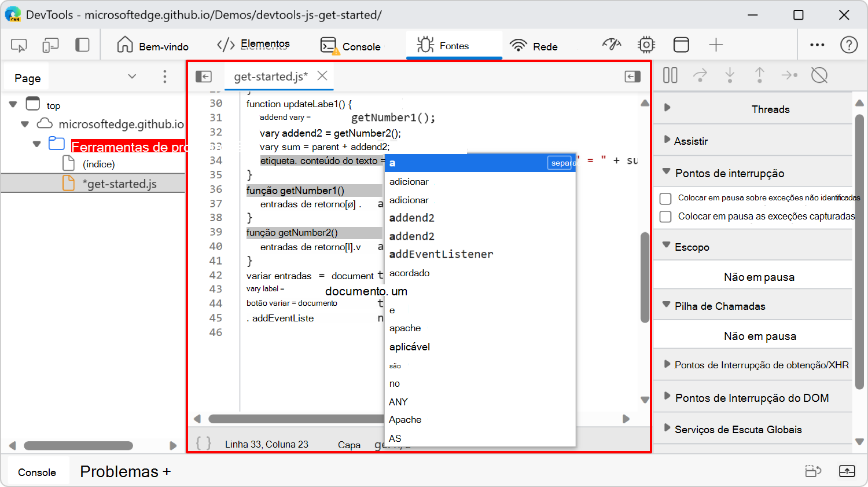
Task: Click the Help question mark button
Action: pos(848,44)
